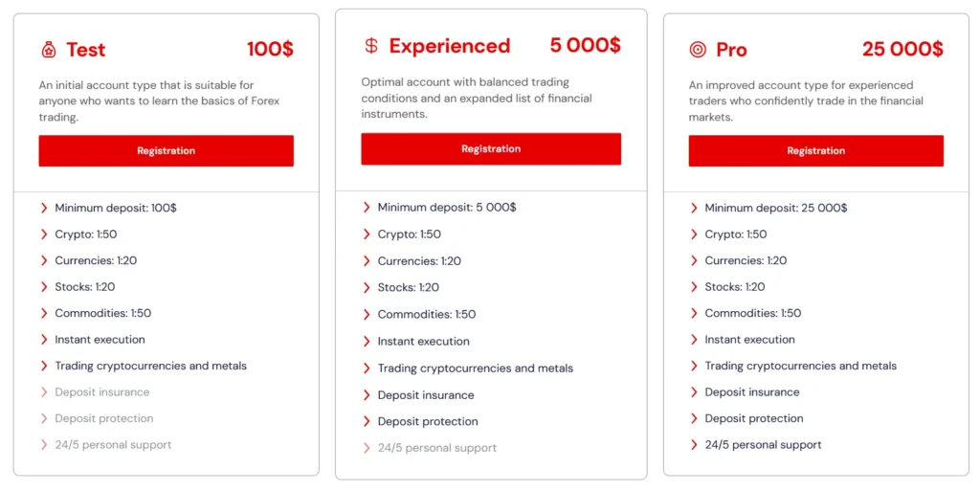Click the Test account piggy bank icon
The width and height of the screenshot is (980, 491).
point(48,50)
